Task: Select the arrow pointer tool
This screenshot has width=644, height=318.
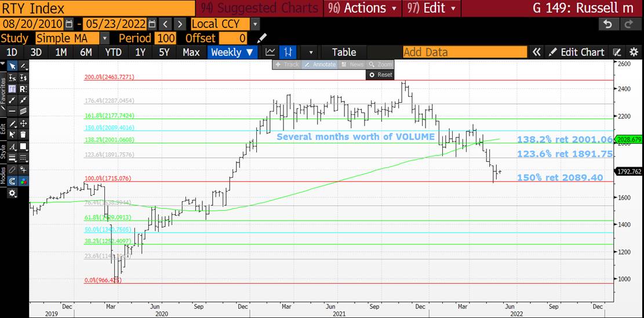Action: point(13,66)
